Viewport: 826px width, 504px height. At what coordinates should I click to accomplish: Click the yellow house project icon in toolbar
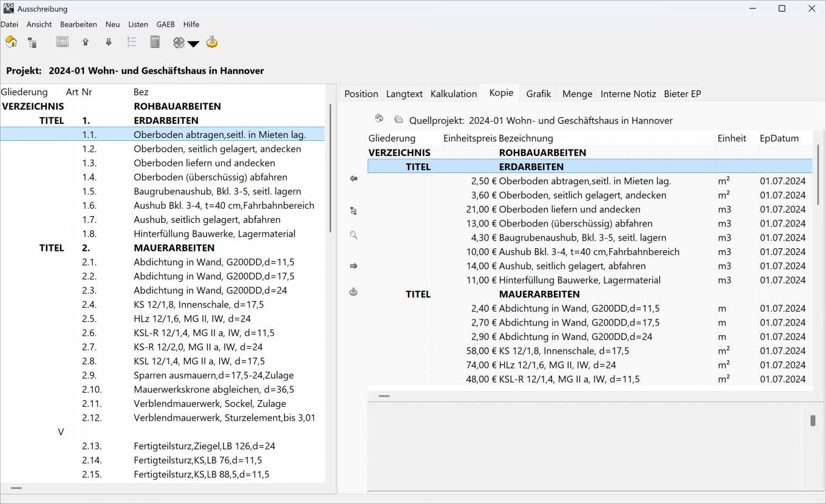[11, 42]
